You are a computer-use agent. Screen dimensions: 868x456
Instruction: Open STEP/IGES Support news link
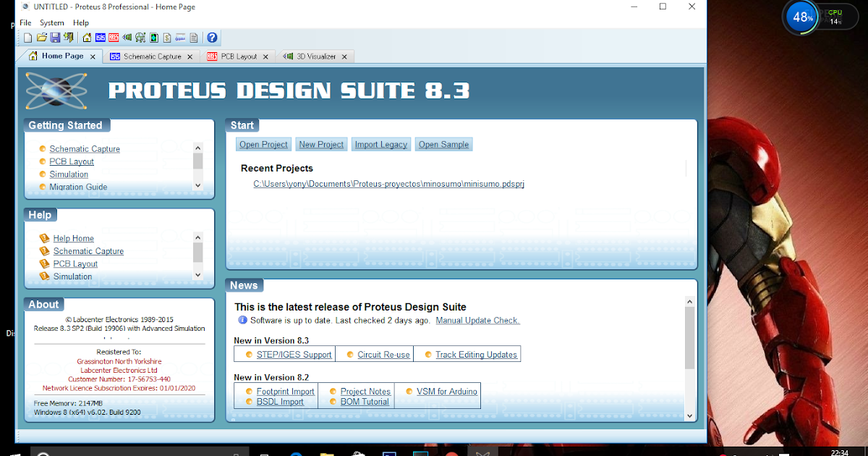click(294, 355)
